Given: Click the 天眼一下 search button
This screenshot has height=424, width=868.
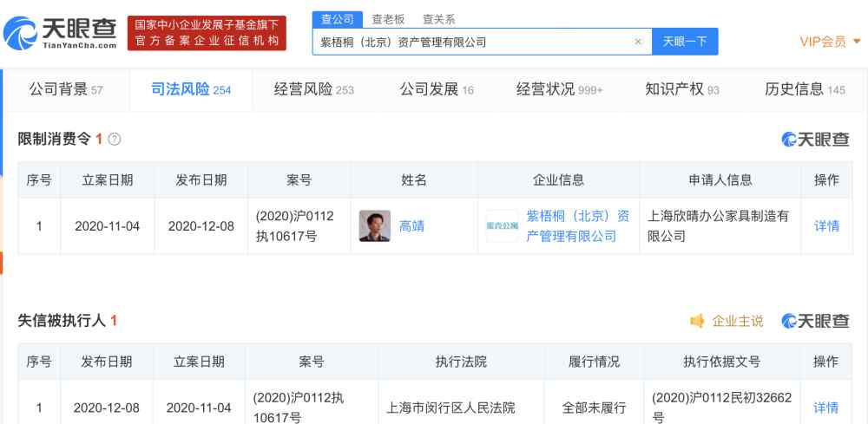Looking at the screenshot, I should coord(685,42).
